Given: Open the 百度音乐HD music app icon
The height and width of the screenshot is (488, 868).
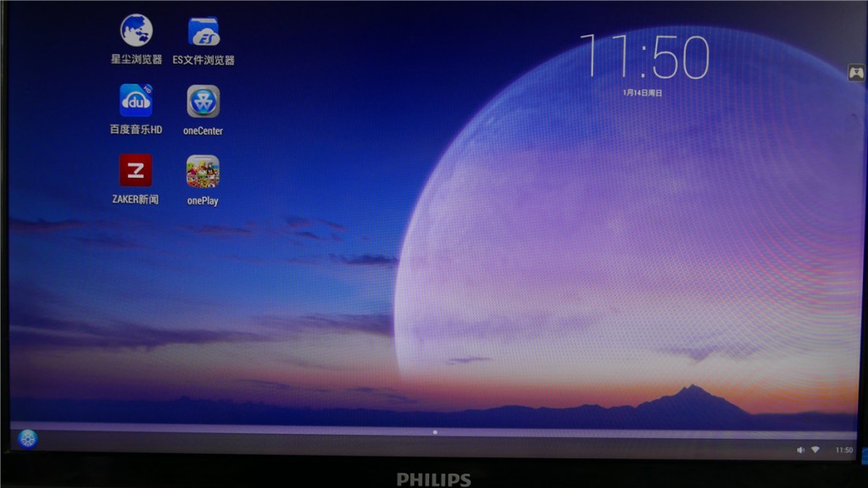Looking at the screenshot, I should point(136,100).
